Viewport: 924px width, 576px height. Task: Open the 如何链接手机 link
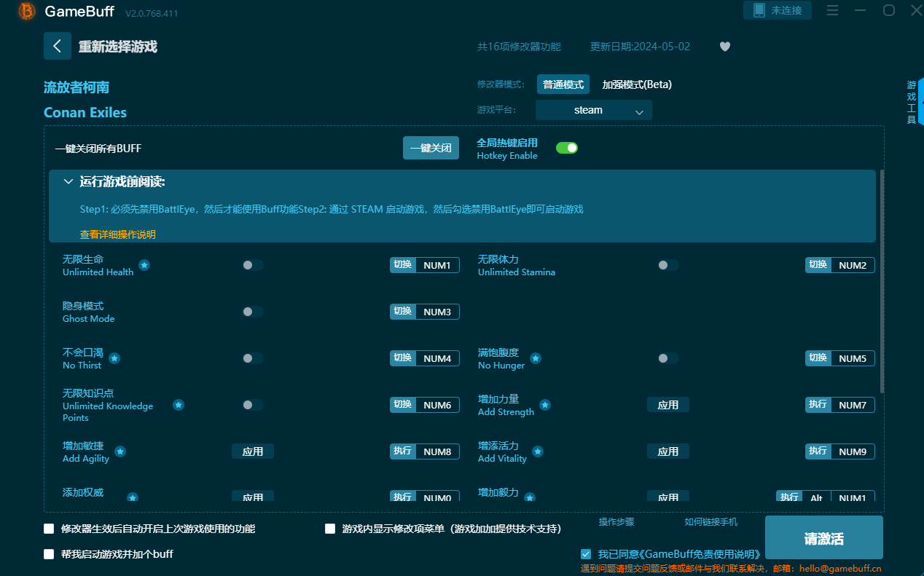(x=711, y=522)
